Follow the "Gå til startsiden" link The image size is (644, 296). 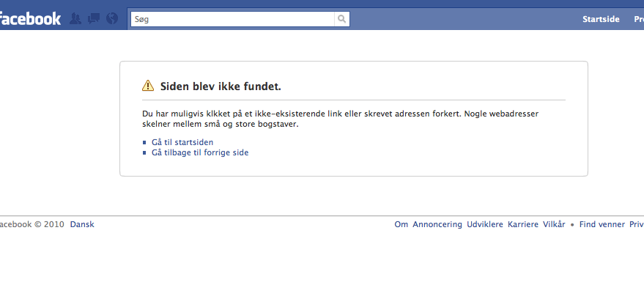tap(182, 142)
